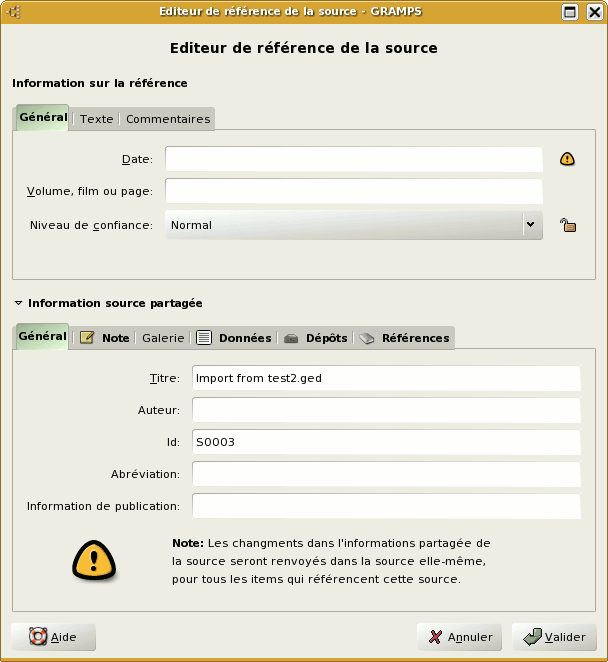Open the Commentaires tab
Image resolution: width=608 pixels, height=662 pixels.
coord(167,119)
